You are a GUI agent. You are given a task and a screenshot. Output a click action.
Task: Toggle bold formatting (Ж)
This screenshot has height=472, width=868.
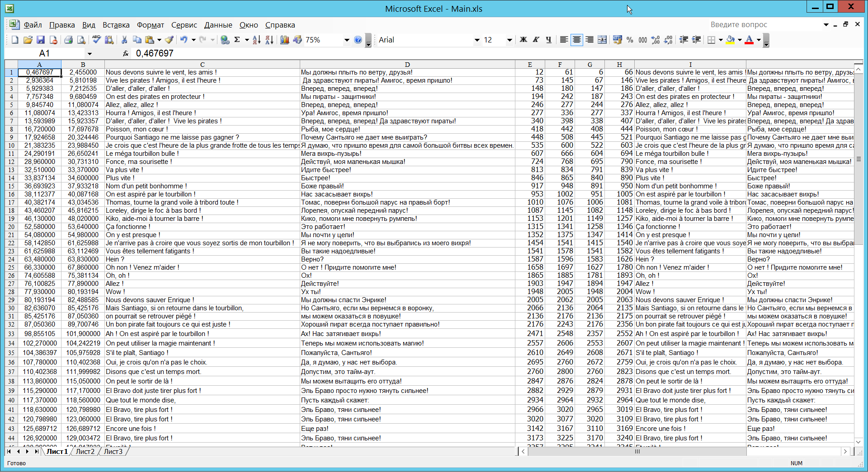tap(524, 40)
